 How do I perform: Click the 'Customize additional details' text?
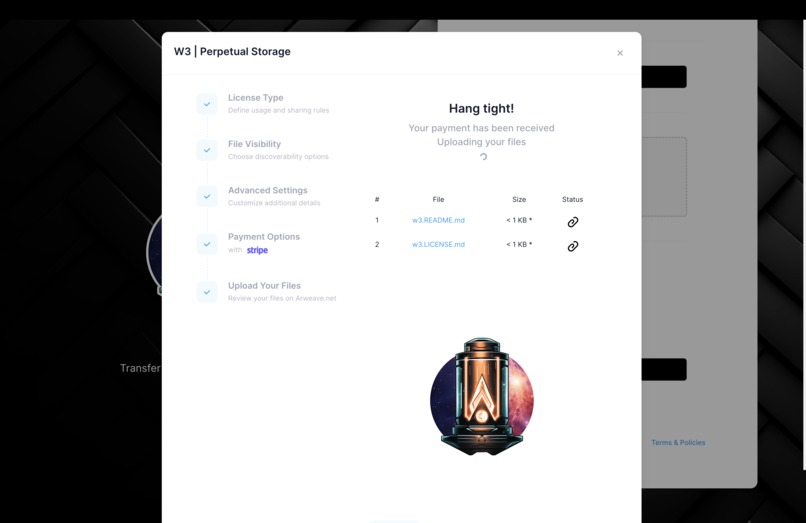coord(274,203)
